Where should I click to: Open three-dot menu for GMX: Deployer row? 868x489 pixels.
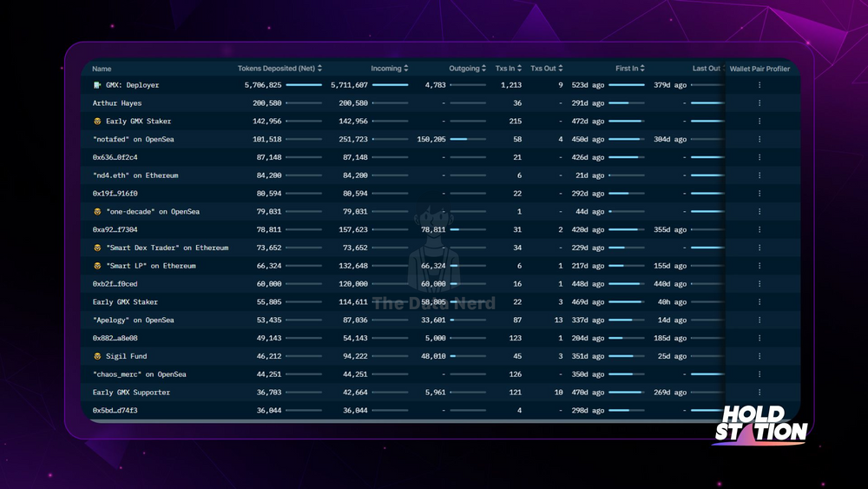tap(759, 85)
